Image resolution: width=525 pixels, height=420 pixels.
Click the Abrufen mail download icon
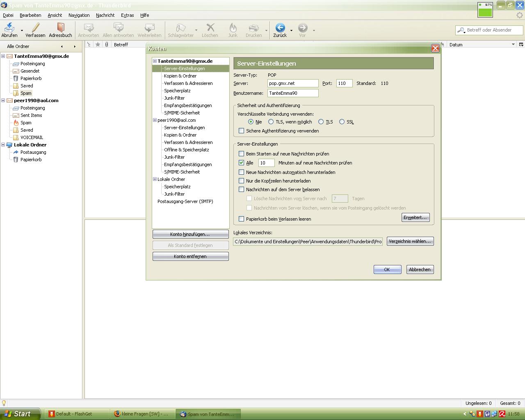point(9,28)
